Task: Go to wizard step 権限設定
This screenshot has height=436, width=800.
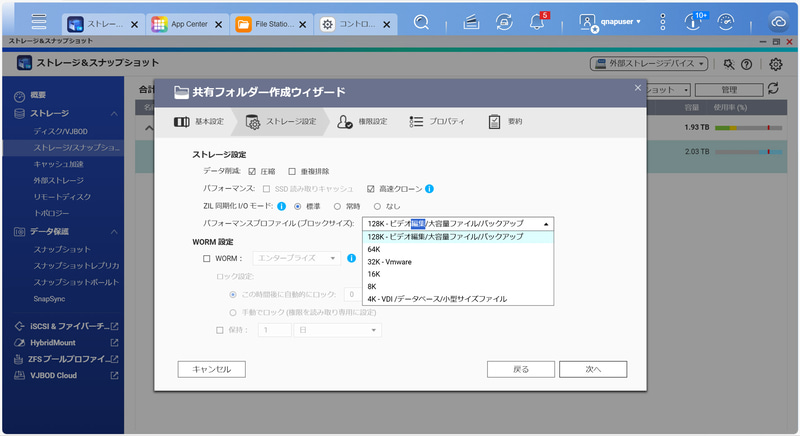Action: click(362, 121)
